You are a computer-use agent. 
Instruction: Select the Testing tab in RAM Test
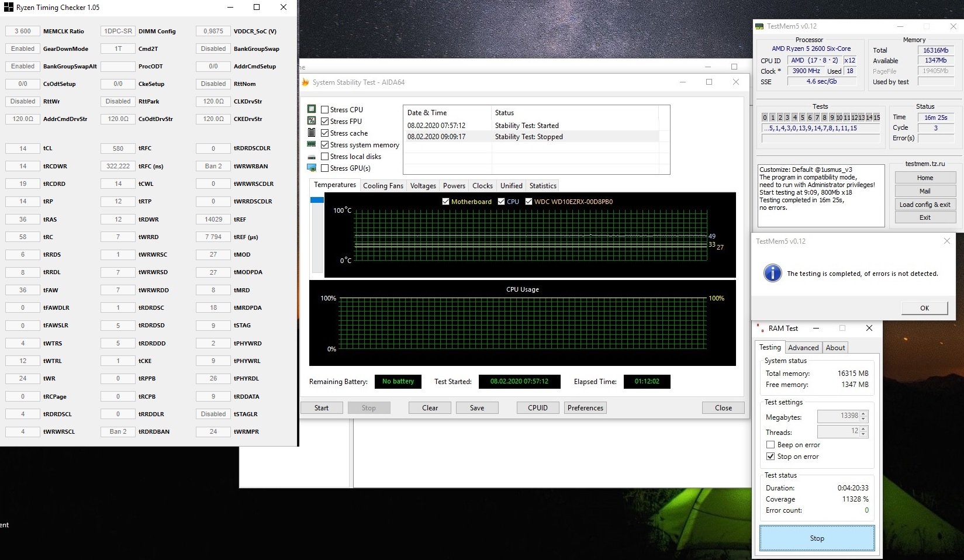pyautogui.click(x=770, y=347)
